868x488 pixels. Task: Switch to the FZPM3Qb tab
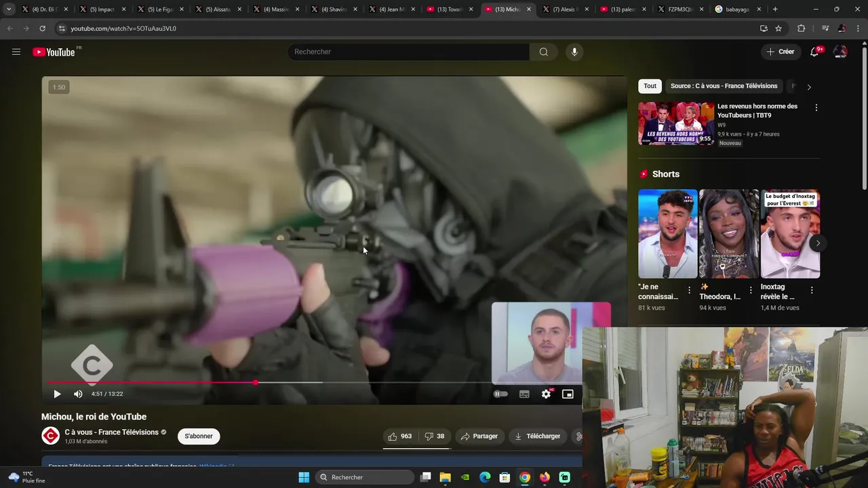point(681,9)
